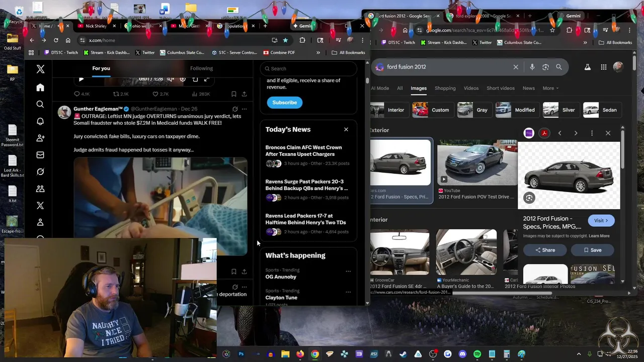Click the Subscribe button on X
The height and width of the screenshot is (362, 644).
pyautogui.click(x=285, y=103)
